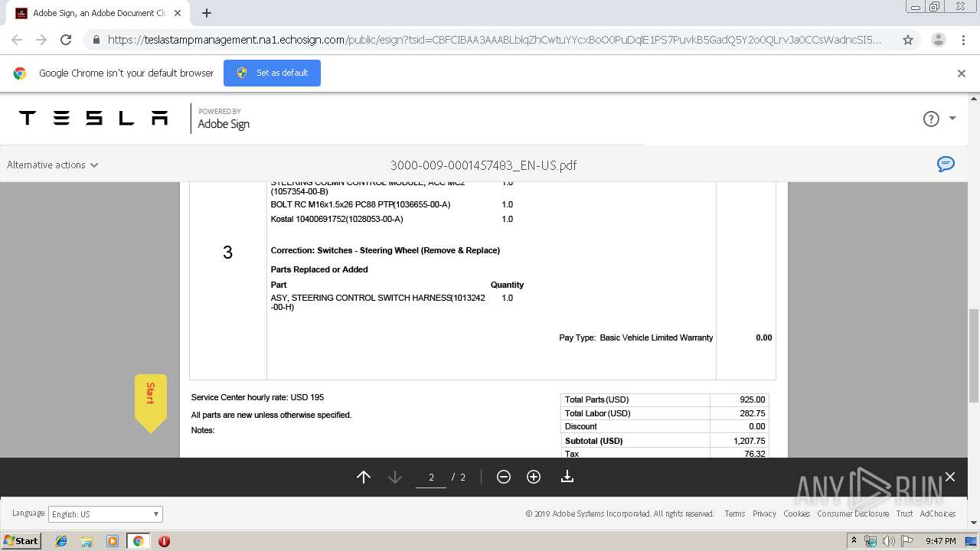Go forward in browser history
Viewport: 980px width, 551px height.
(x=41, y=40)
